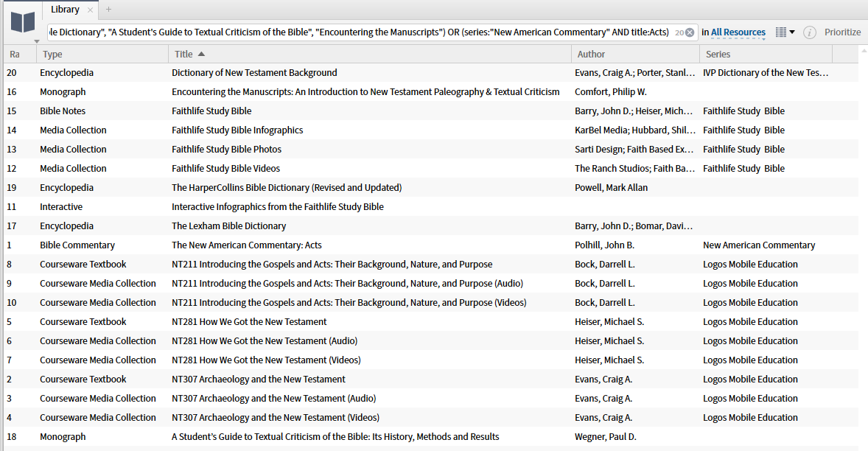
Task: Click author Polhill, John B.
Action: 604,245
